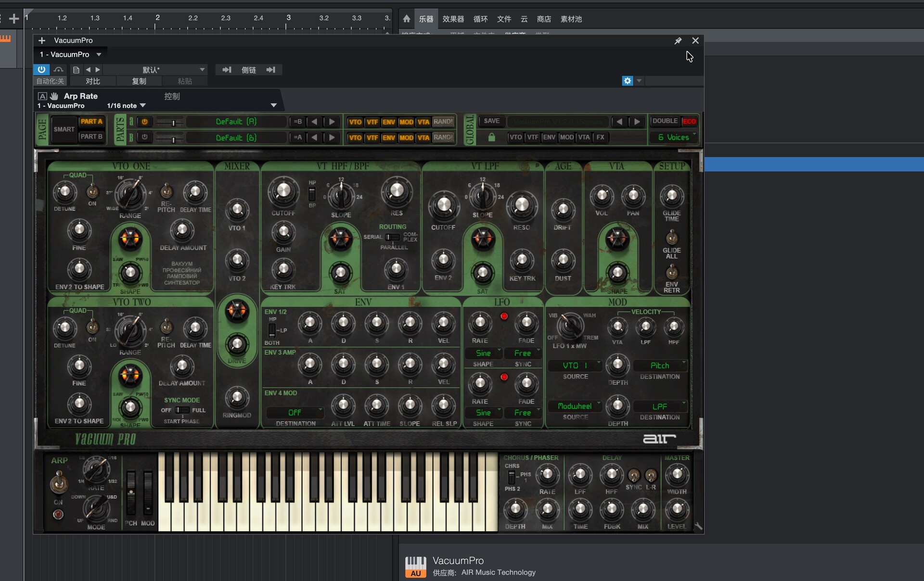Click the lock icon in the GLOBAL section
924x581 pixels.
pos(491,138)
